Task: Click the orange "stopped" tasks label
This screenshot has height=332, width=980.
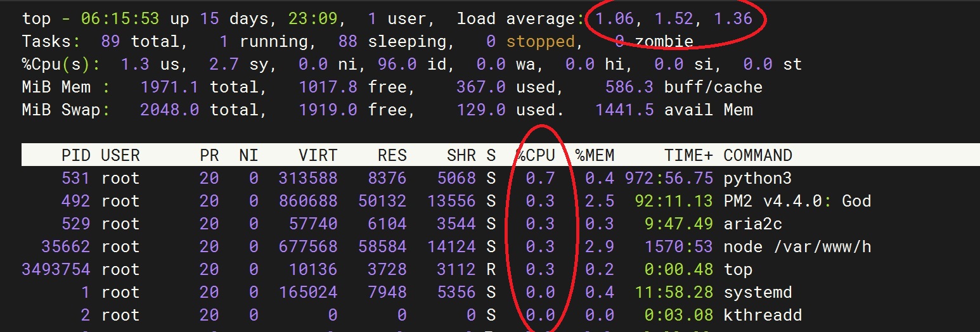Action: click(540, 42)
